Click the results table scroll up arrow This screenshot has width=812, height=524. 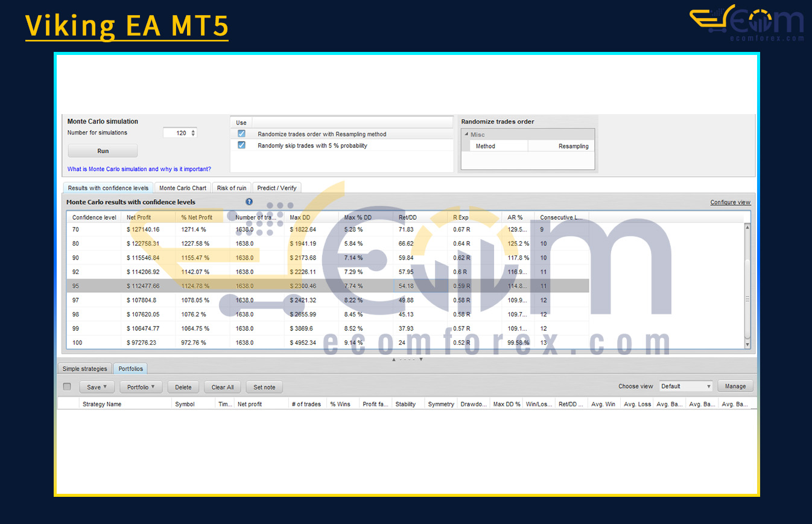(747, 227)
